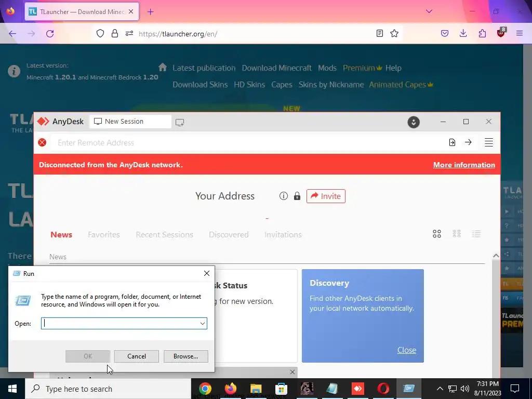
Task: Open the AnyDesk download notification icon
Action: (413, 122)
